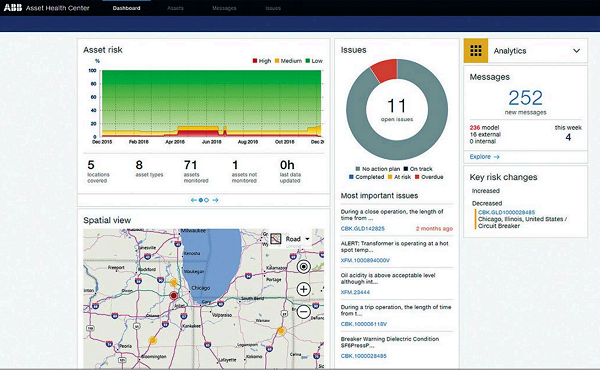600x370 pixels.
Task: Click the 5 locations covered stat
Action: point(98,171)
